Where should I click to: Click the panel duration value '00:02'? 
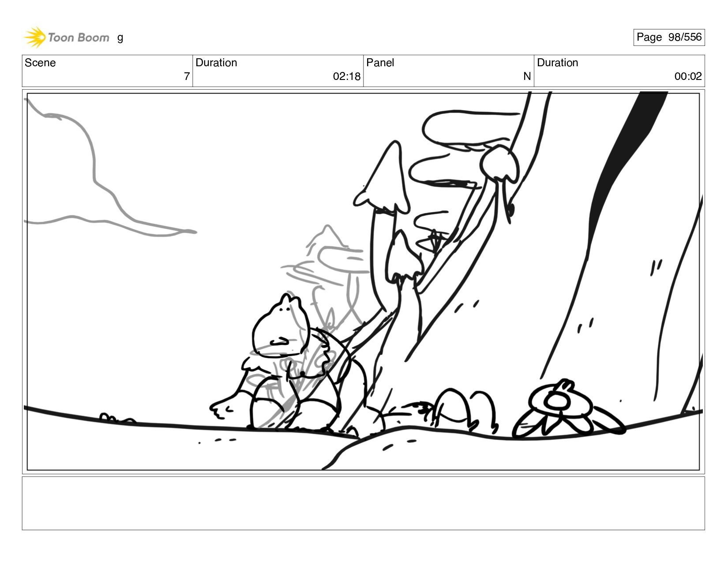click(688, 76)
